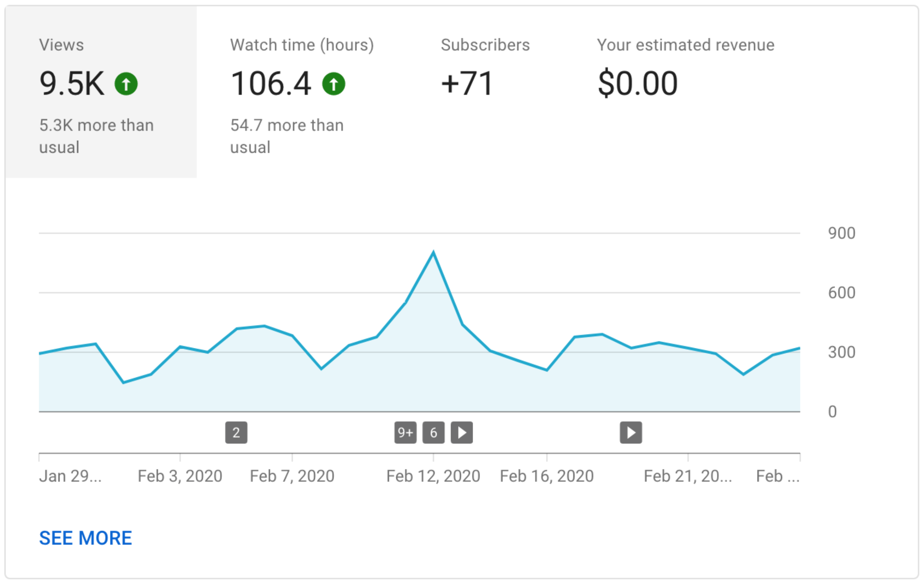Click green up-arrow icon beside 106.4 hours

(333, 84)
